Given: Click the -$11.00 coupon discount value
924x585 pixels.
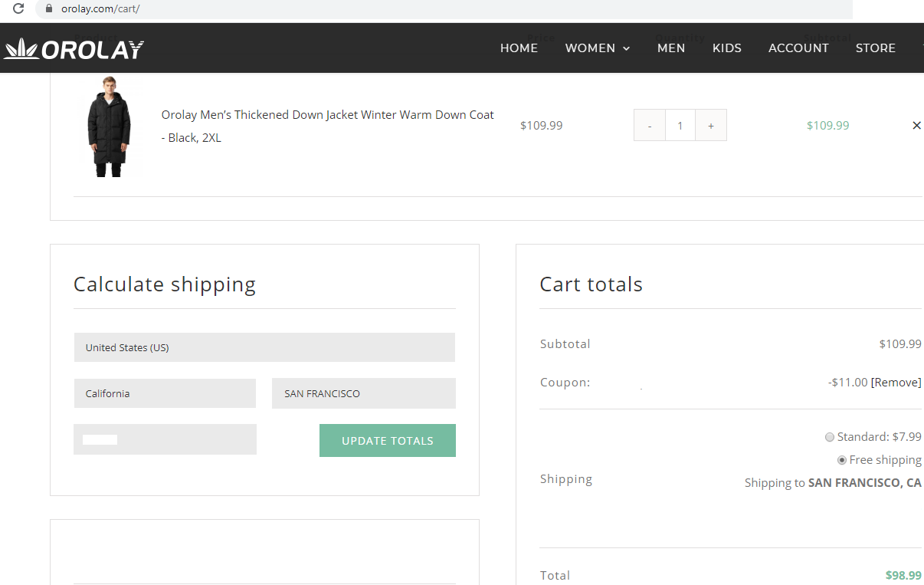Looking at the screenshot, I should click(847, 383).
